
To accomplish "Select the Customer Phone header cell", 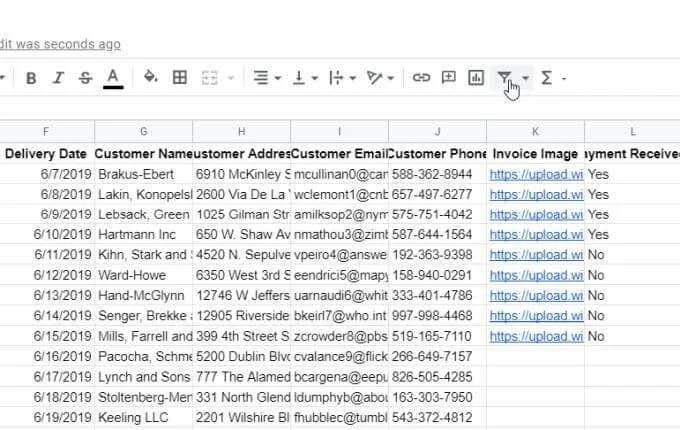I will (x=438, y=154).
